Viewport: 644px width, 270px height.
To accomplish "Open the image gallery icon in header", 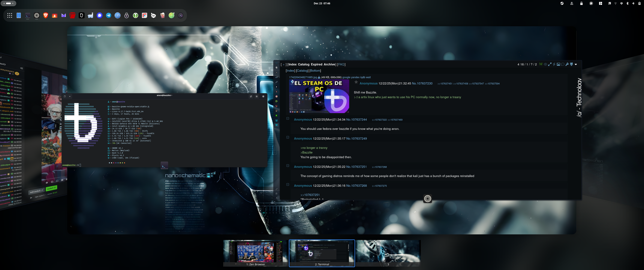I will [558, 64].
